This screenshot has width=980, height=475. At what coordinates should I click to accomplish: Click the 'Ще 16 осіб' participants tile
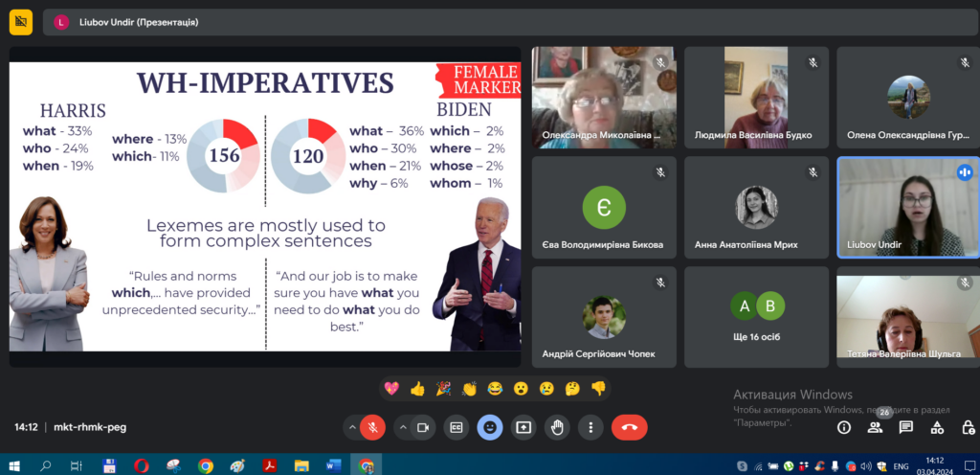click(756, 317)
